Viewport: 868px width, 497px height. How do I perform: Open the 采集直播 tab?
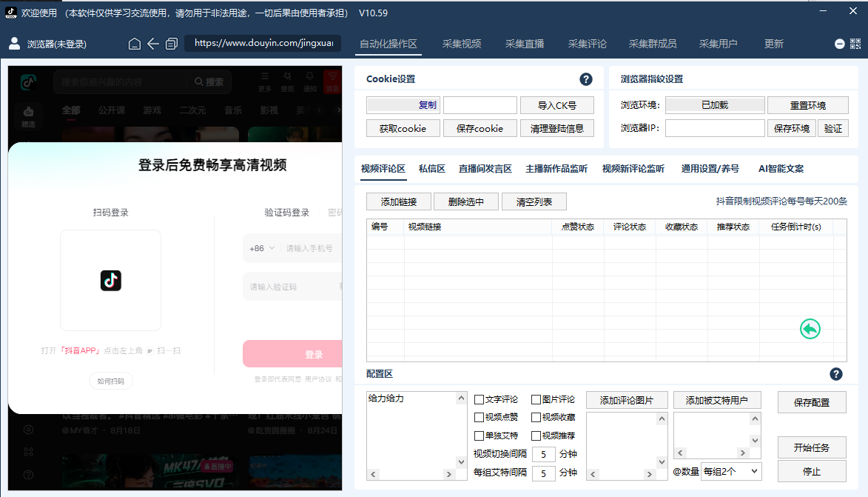click(x=525, y=44)
